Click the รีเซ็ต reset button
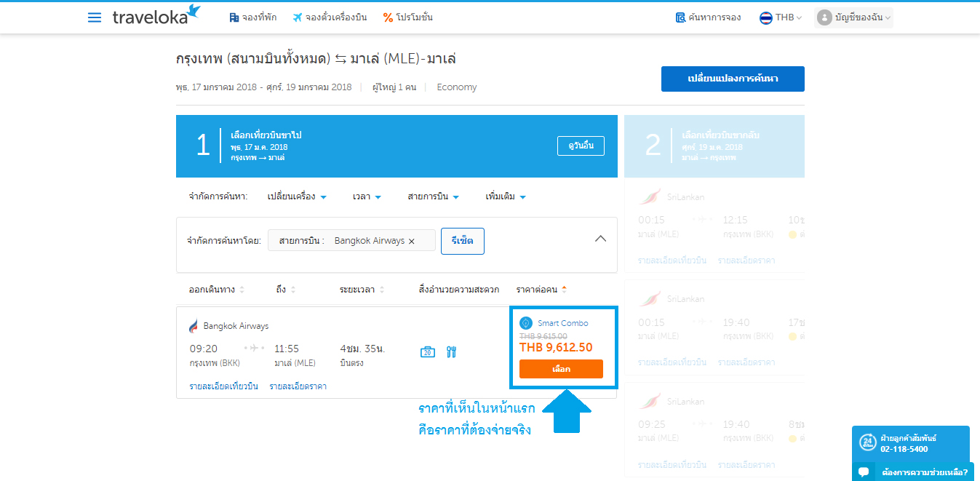Image resolution: width=980 pixels, height=481 pixels. [x=463, y=241]
